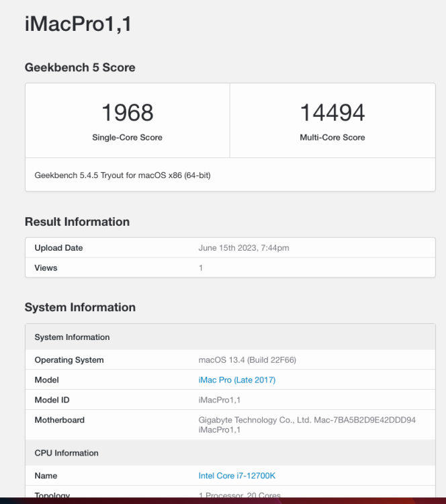The width and height of the screenshot is (446, 504).
Task: Open the Intel Core i7-12700K link
Action: [237, 476]
